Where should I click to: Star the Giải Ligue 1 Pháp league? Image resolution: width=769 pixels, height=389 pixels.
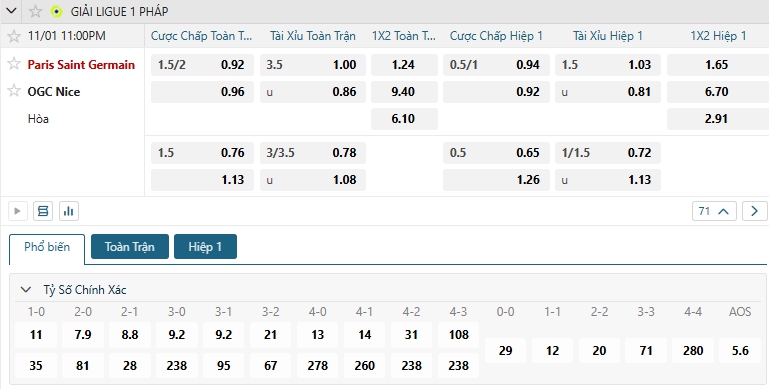click(35, 11)
